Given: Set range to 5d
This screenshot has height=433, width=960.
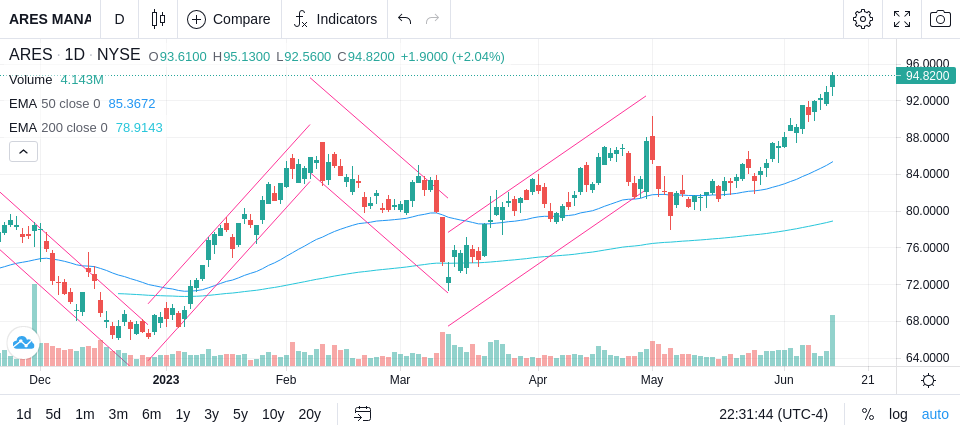Looking at the screenshot, I should (x=53, y=415).
